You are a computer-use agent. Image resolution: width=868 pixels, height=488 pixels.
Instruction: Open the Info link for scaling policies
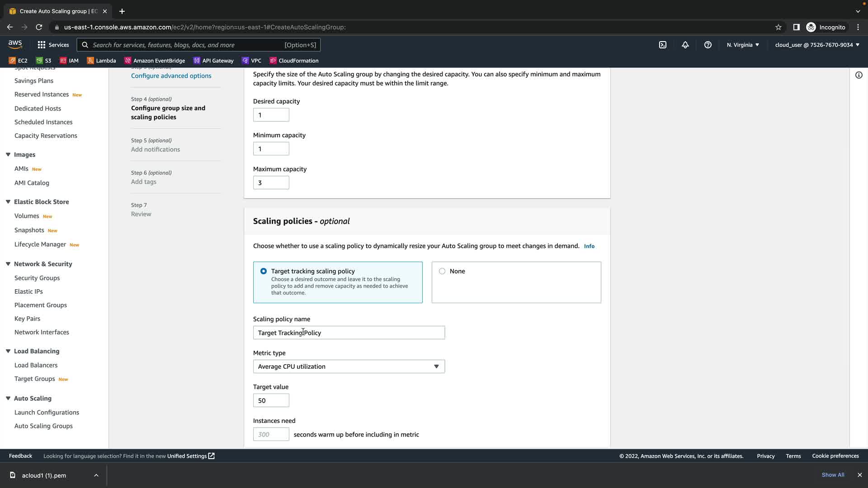pyautogui.click(x=589, y=246)
